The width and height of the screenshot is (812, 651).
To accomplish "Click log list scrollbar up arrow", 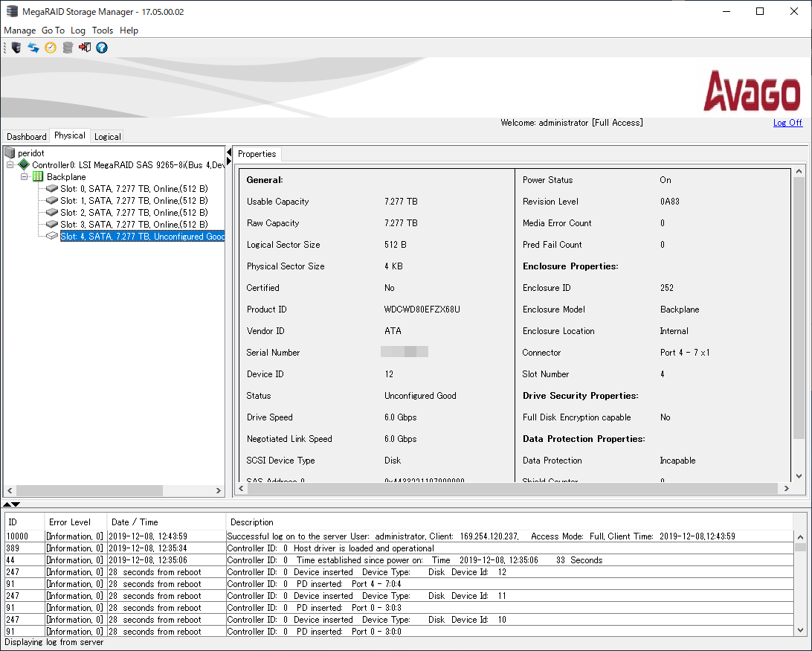I will click(x=800, y=537).
